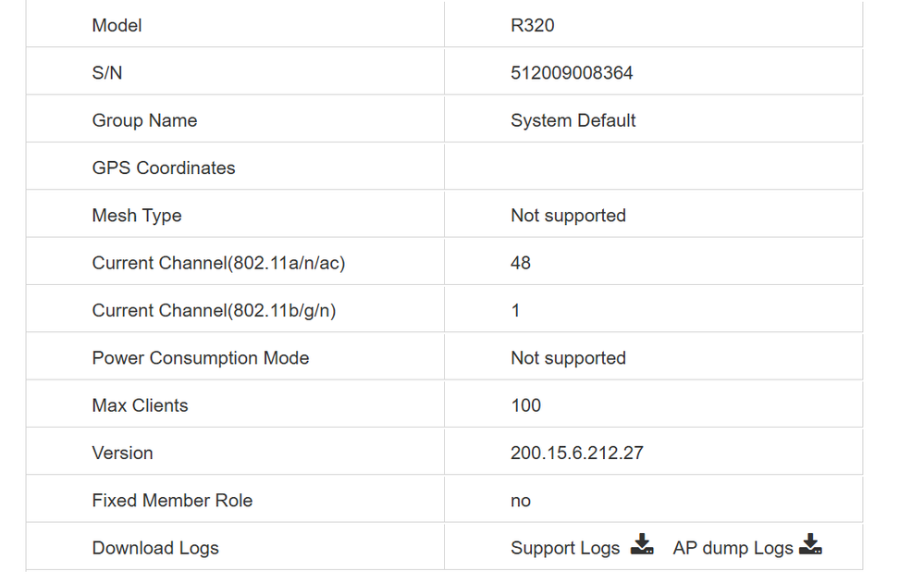Open Support Logs link

tap(565, 548)
